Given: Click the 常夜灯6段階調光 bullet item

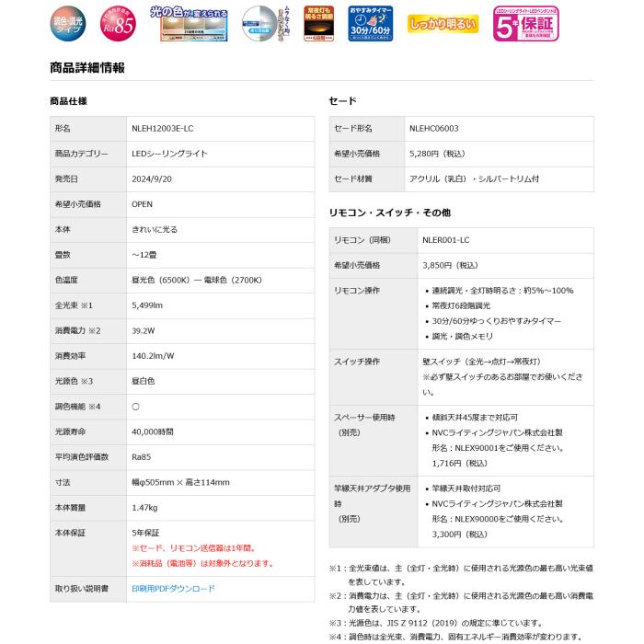Looking at the screenshot, I should [x=461, y=306].
